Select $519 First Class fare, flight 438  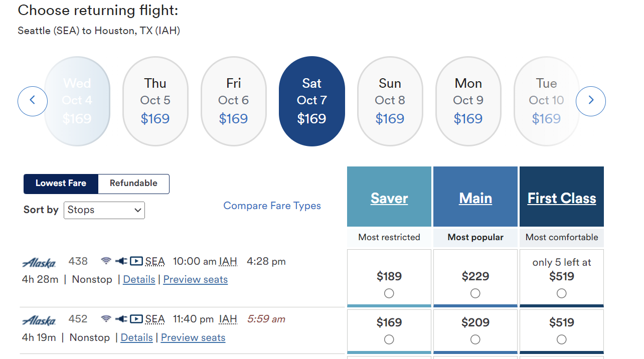(x=562, y=293)
